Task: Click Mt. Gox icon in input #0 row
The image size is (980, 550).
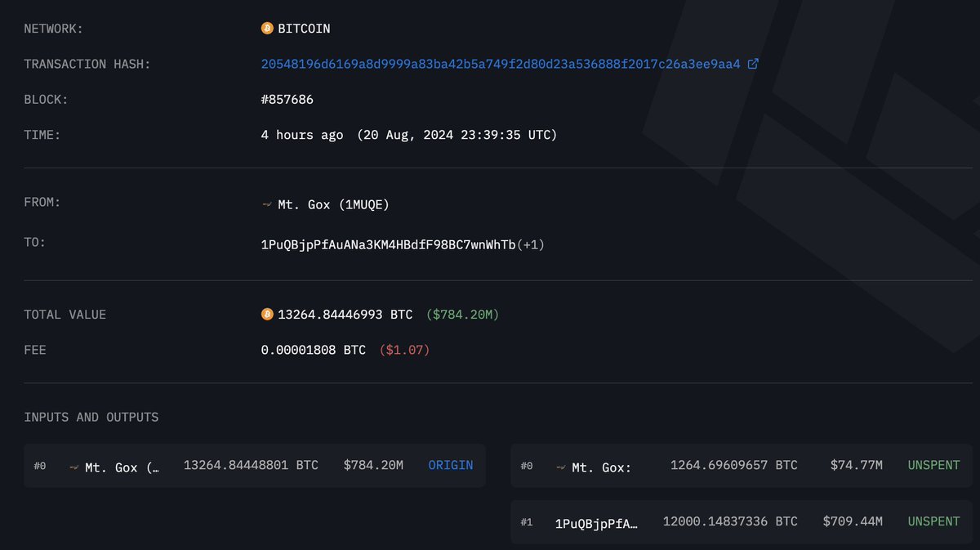Action: click(73, 467)
